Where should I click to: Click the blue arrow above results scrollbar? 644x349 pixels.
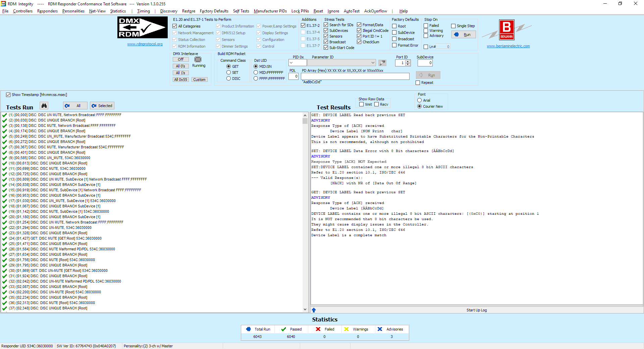pyautogui.click(x=314, y=310)
